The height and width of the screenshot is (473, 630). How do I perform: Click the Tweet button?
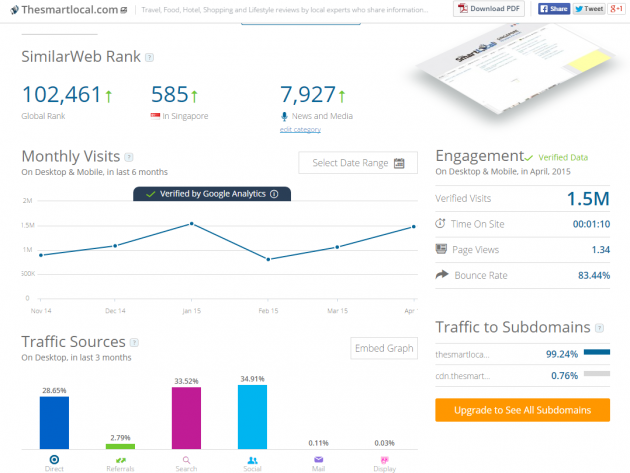589,9
